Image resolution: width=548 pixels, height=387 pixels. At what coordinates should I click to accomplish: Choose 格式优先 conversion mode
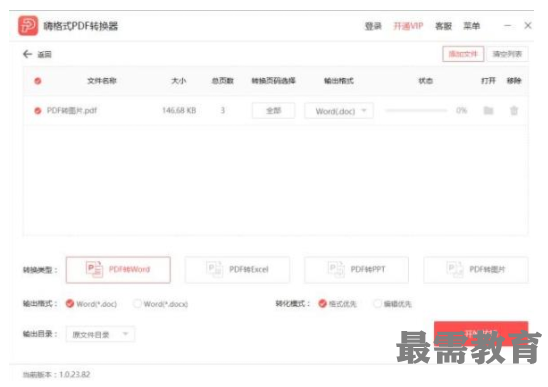322,303
